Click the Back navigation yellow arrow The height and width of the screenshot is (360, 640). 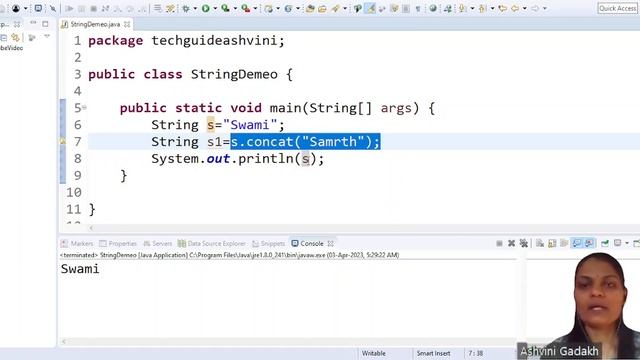pos(516,8)
